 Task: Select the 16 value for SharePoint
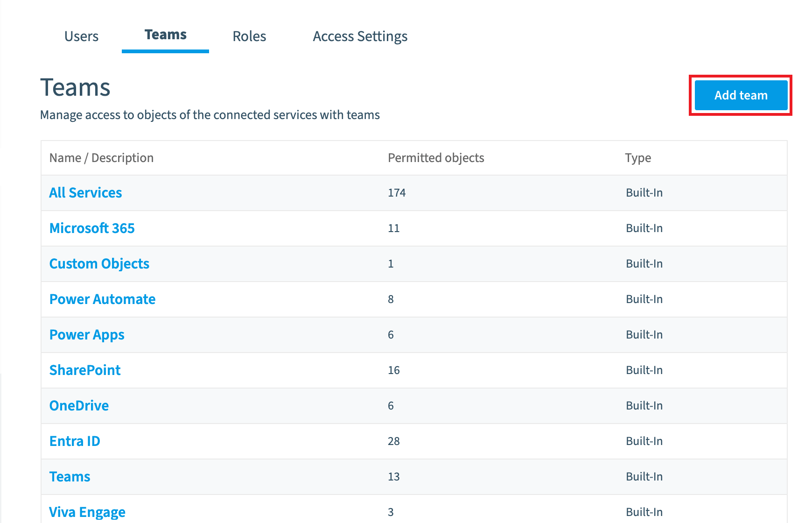click(393, 370)
